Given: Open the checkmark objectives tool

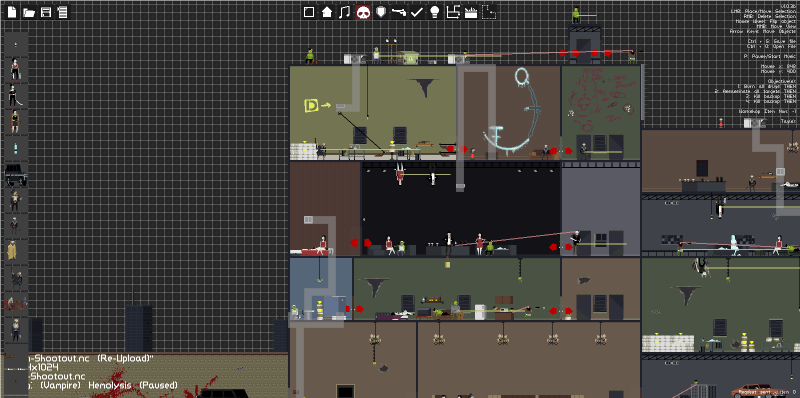Looking at the screenshot, I should [416, 12].
